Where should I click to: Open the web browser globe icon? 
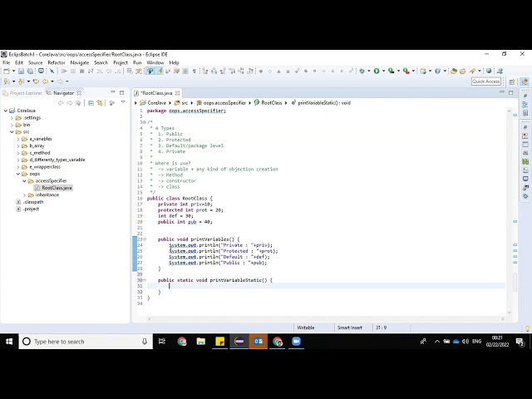(489, 71)
